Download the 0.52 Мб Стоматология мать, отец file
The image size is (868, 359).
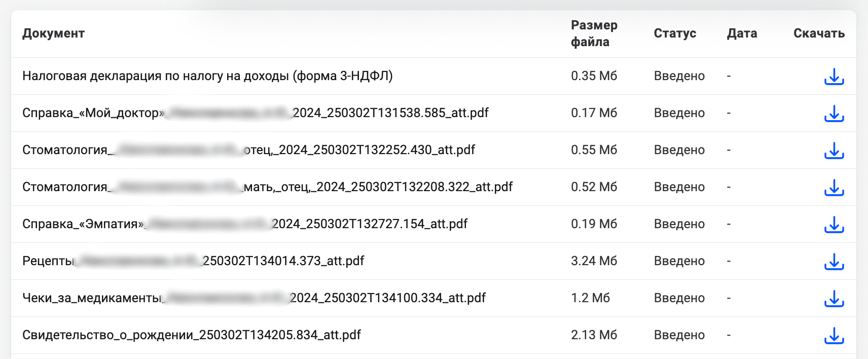(834, 188)
